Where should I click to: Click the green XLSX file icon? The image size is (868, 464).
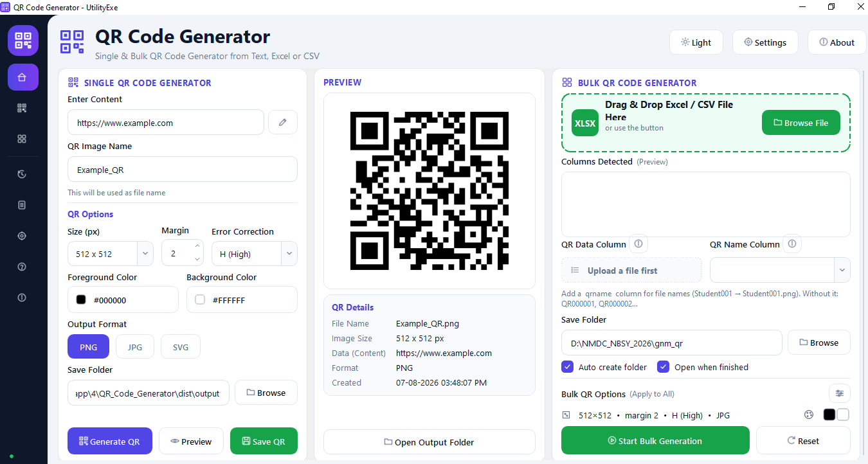(585, 123)
